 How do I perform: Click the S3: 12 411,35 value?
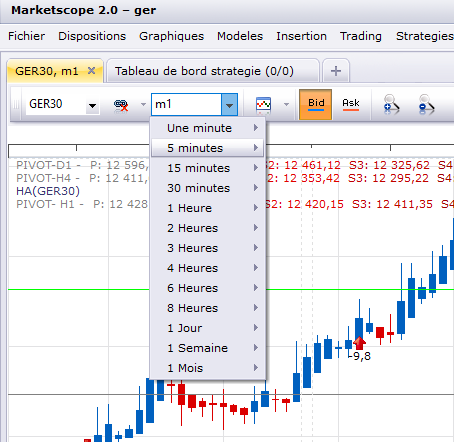coord(392,204)
